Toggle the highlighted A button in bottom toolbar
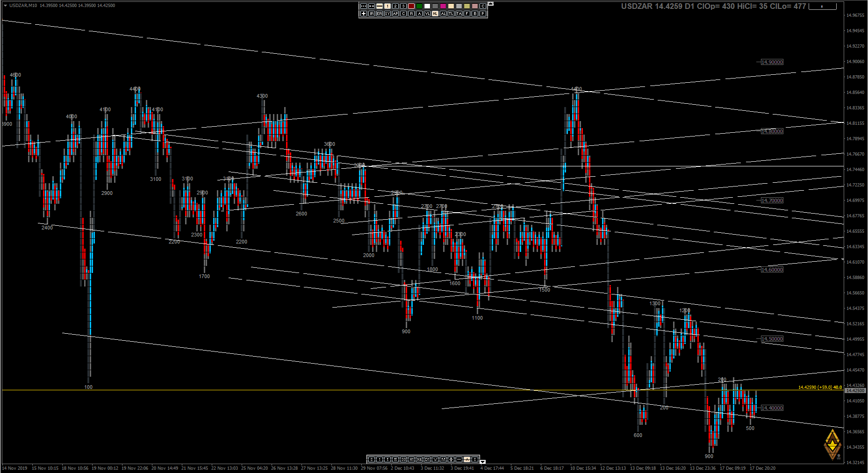The width and height of the screenshot is (868, 473). click(467, 459)
